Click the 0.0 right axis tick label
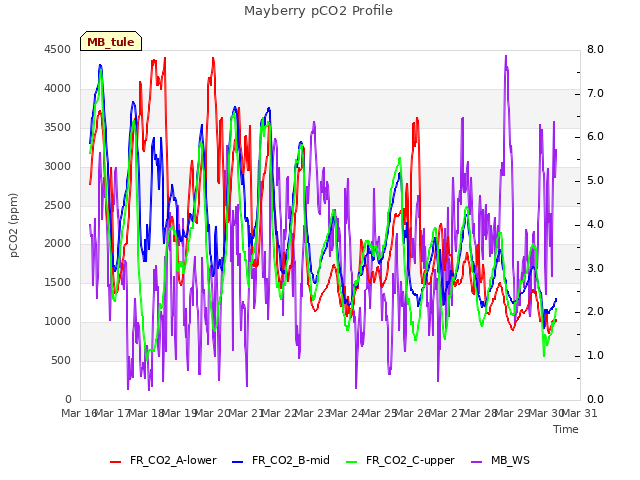Image resolution: width=640 pixels, height=480 pixels. [x=595, y=400]
